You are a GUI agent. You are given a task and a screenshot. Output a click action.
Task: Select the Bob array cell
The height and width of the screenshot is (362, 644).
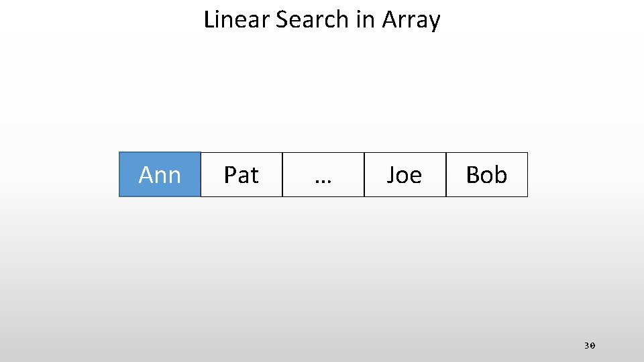(486, 175)
